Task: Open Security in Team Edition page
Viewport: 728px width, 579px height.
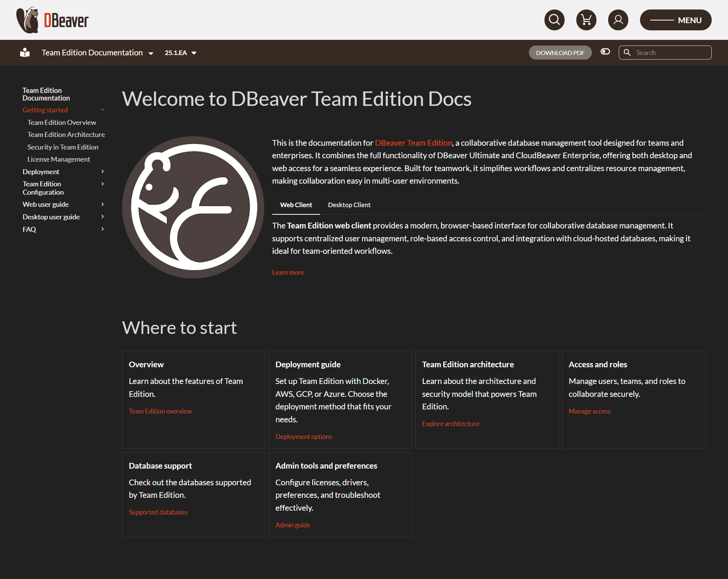Action: (63, 147)
